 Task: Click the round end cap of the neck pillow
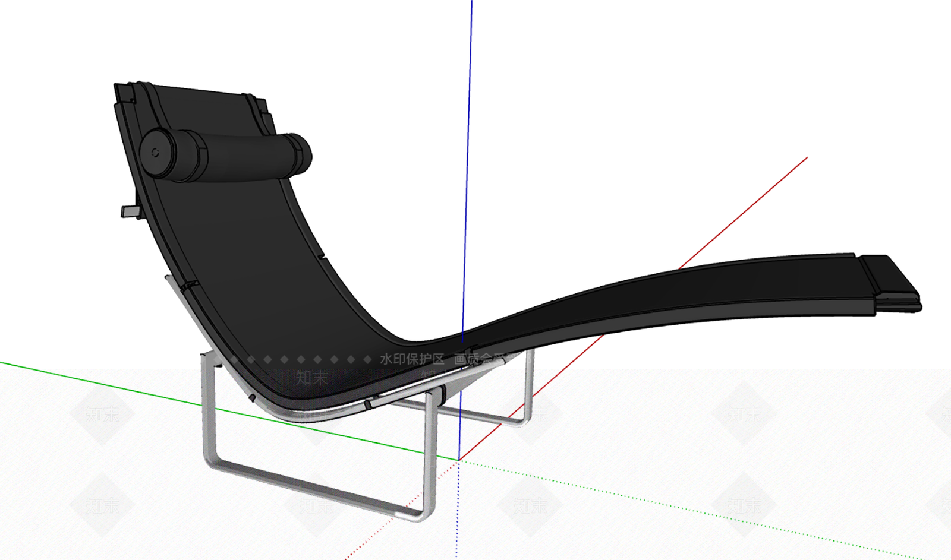coord(156,152)
